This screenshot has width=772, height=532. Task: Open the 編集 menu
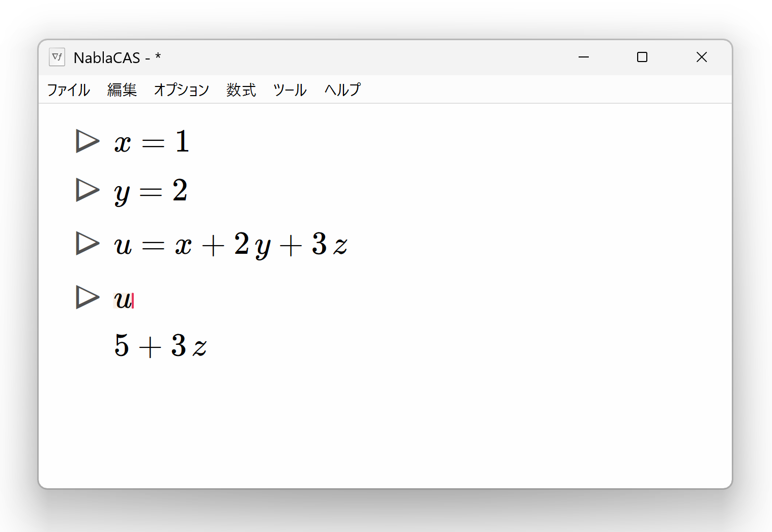[122, 90]
